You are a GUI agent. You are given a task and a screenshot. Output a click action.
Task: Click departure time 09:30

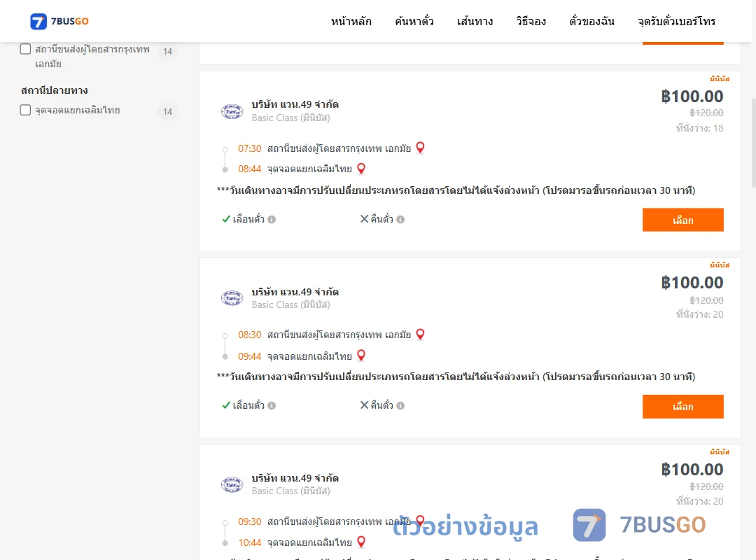250,521
